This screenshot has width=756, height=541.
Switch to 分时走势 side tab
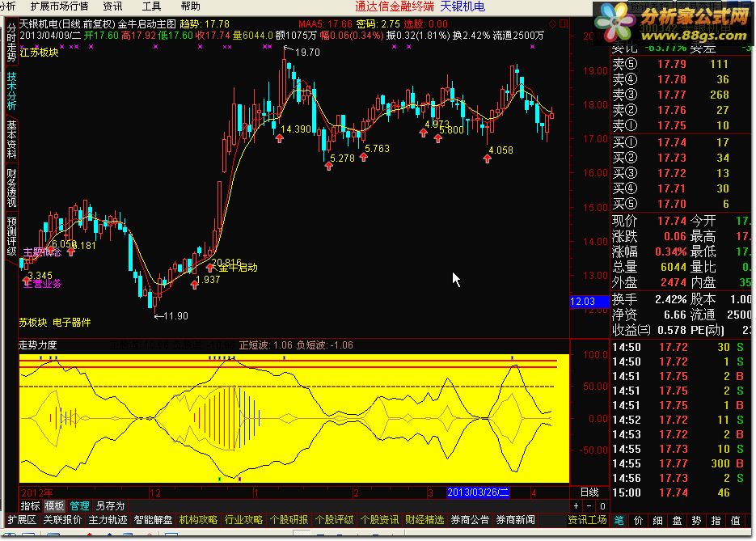pos(11,42)
